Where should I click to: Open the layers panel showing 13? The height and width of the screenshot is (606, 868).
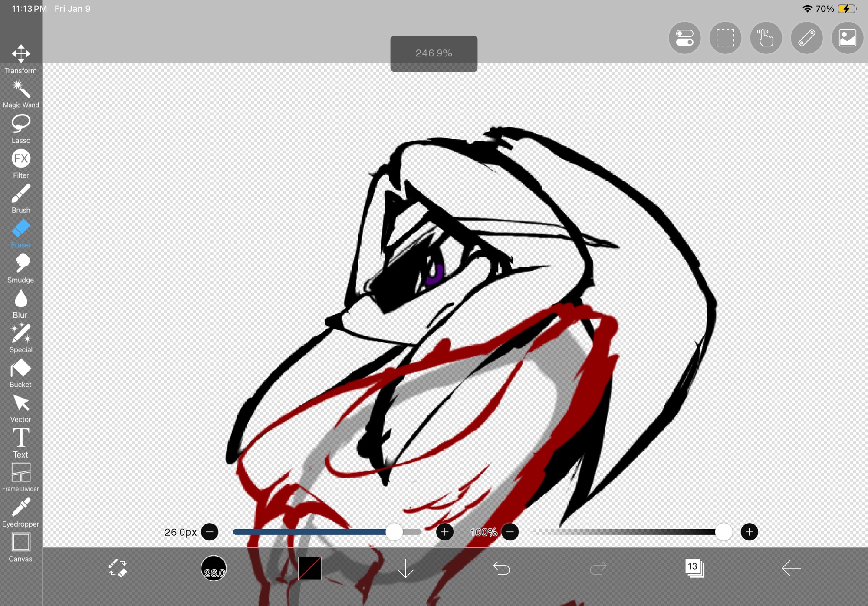pos(694,568)
